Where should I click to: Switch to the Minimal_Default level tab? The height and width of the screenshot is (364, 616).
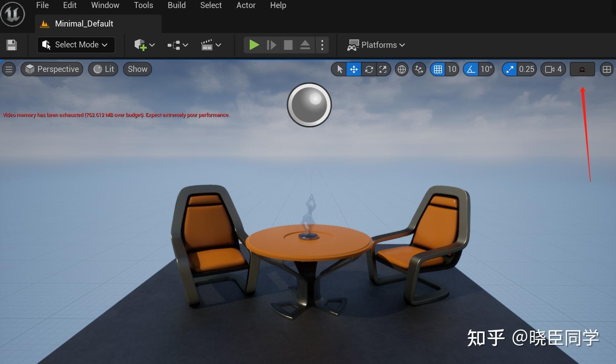click(84, 24)
